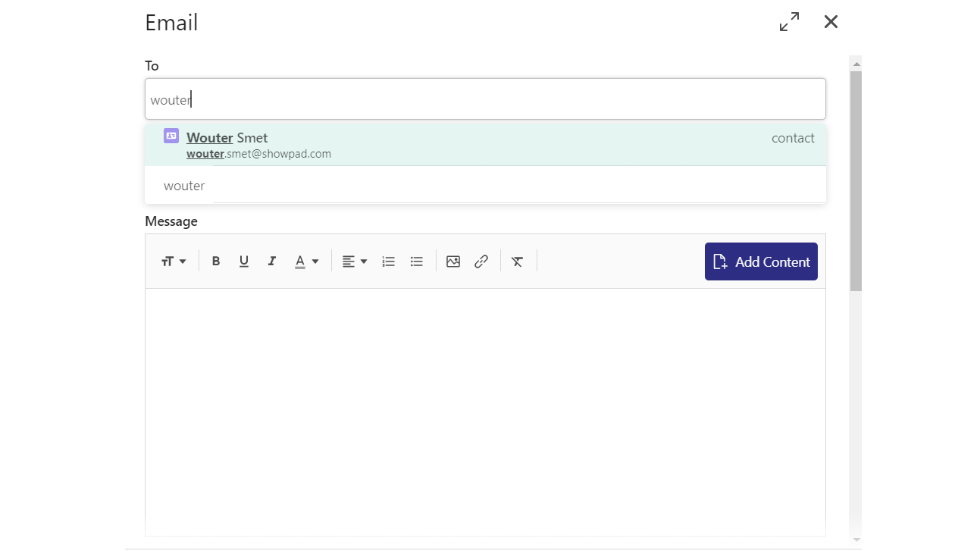Click inside the To recipient field

coord(485,99)
